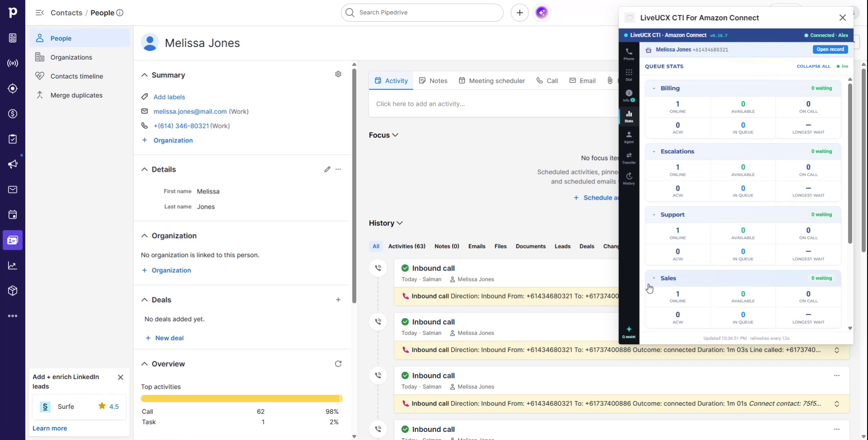Image resolution: width=868 pixels, height=440 pixels.
Task: Collapse the Sales queue card
Action: click(654, 278)
